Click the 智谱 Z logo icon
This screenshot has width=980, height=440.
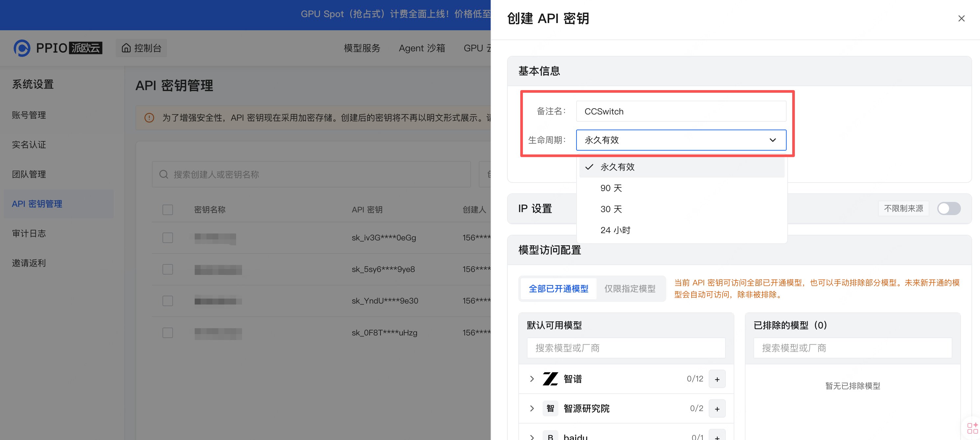pyautogui.click(x=550, y=379)
